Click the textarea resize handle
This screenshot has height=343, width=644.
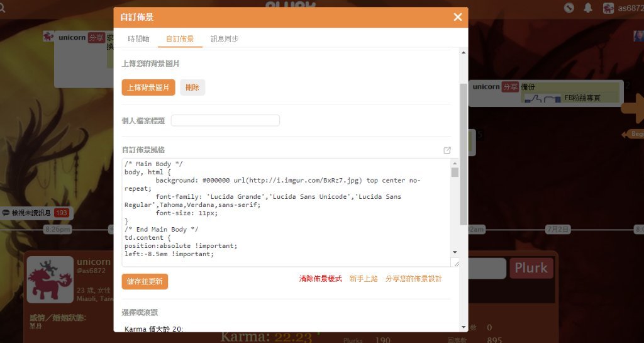[456, 263]
